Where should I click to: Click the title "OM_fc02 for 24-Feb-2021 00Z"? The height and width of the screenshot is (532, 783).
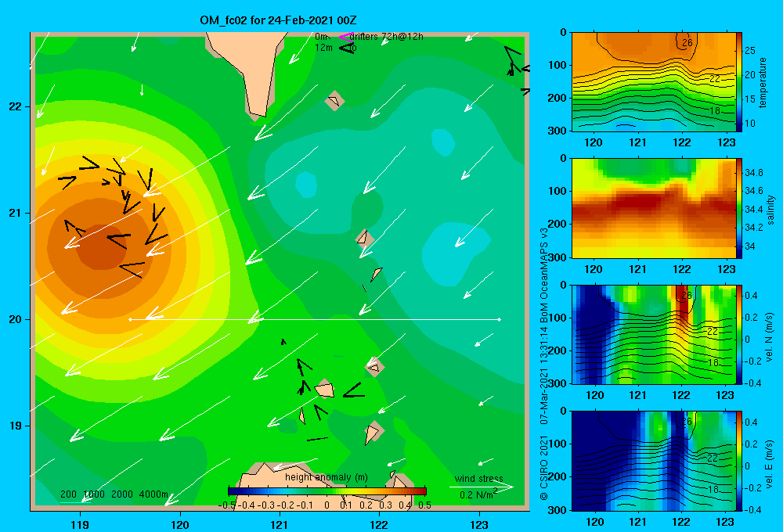tap(278, 20)
